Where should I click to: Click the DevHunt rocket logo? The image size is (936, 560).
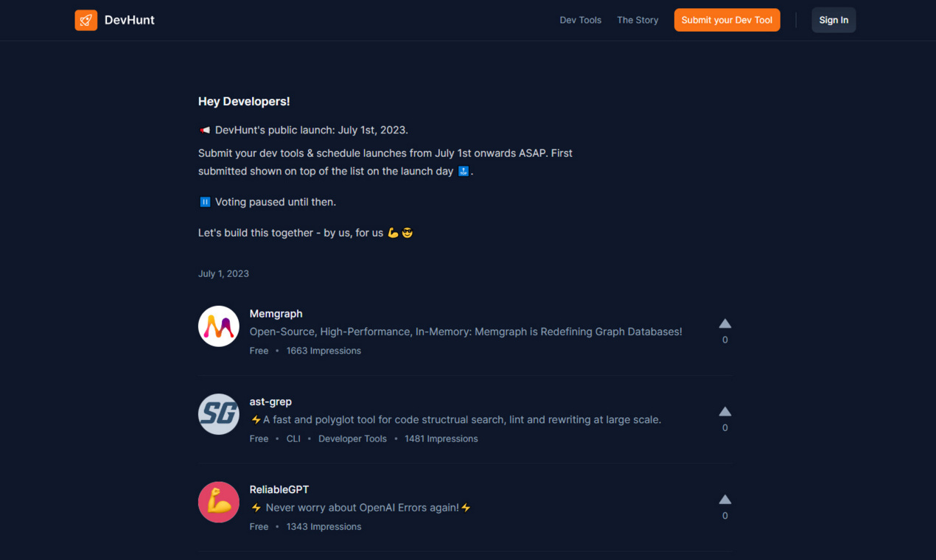85,20
